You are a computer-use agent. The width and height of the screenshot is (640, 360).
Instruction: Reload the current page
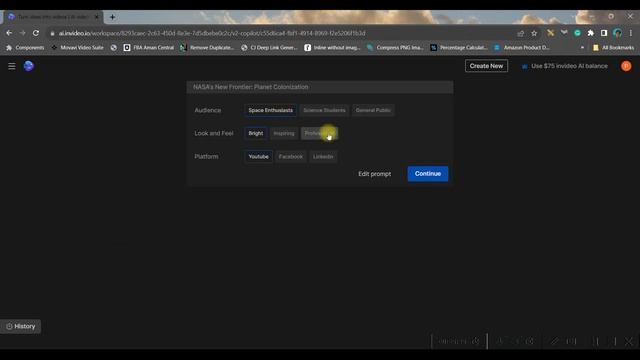coord(36,33)
